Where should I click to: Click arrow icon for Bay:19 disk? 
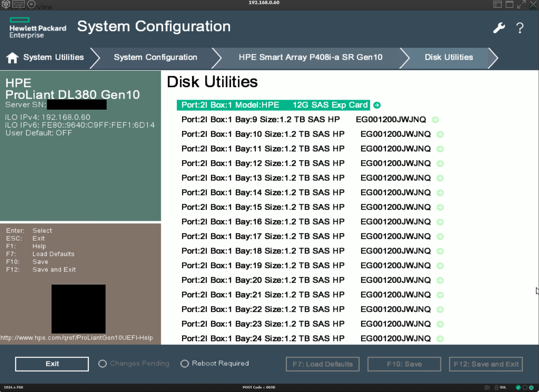(440, 266)
